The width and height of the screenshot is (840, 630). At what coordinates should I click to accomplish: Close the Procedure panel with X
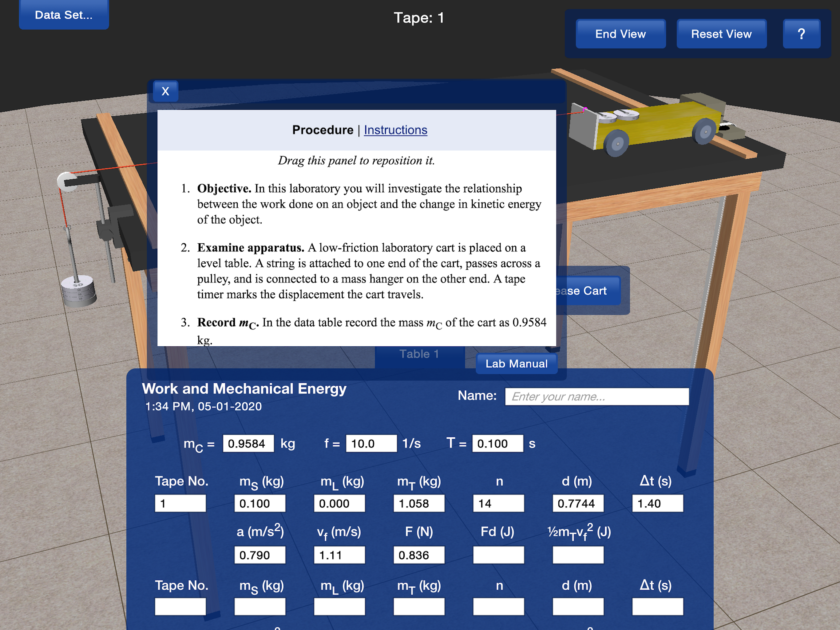(x=165, y=91)
